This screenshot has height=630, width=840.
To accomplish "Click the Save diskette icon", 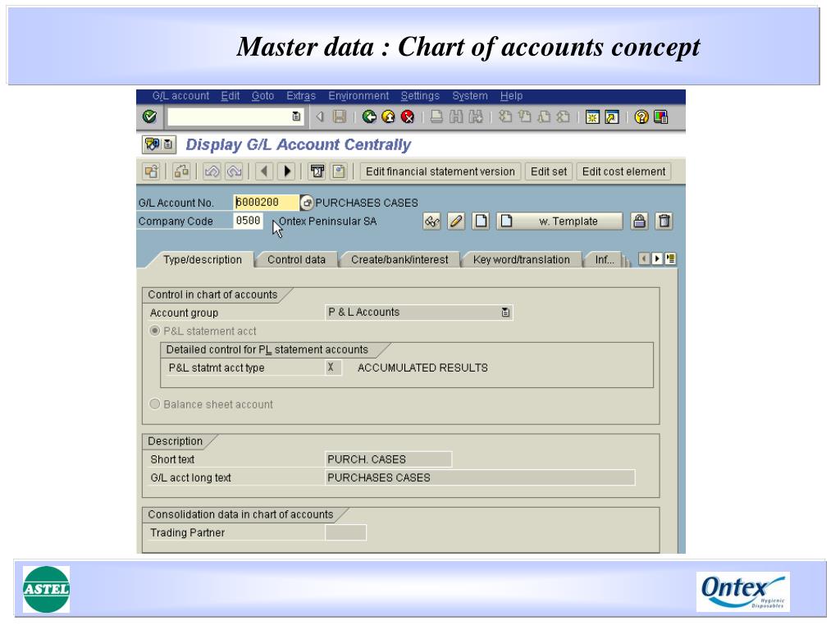I will click(340, 116).
